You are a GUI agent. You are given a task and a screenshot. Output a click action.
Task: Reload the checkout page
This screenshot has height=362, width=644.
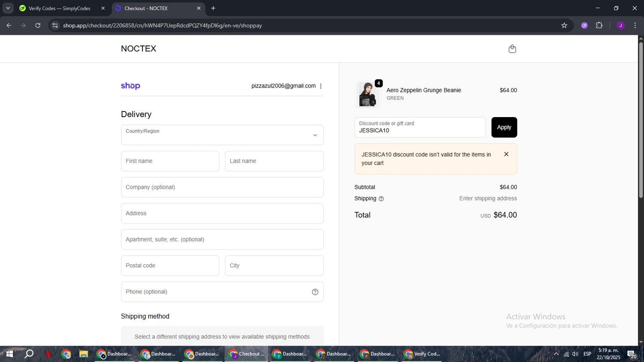point(38,25)
